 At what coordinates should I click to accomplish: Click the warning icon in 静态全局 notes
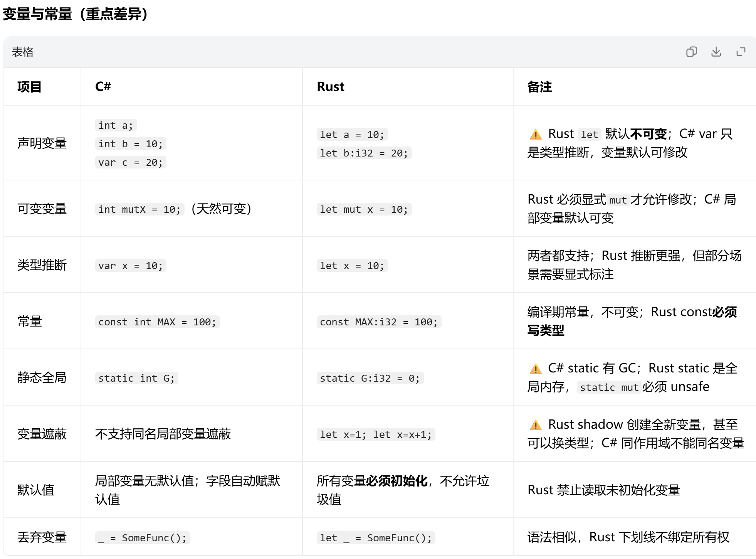[536, 369]
